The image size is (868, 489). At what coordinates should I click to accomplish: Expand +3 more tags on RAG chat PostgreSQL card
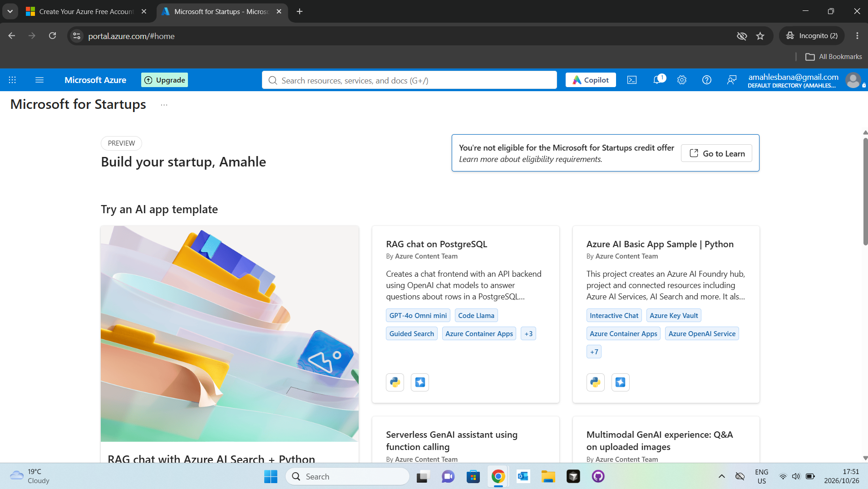tap(528, 334)
